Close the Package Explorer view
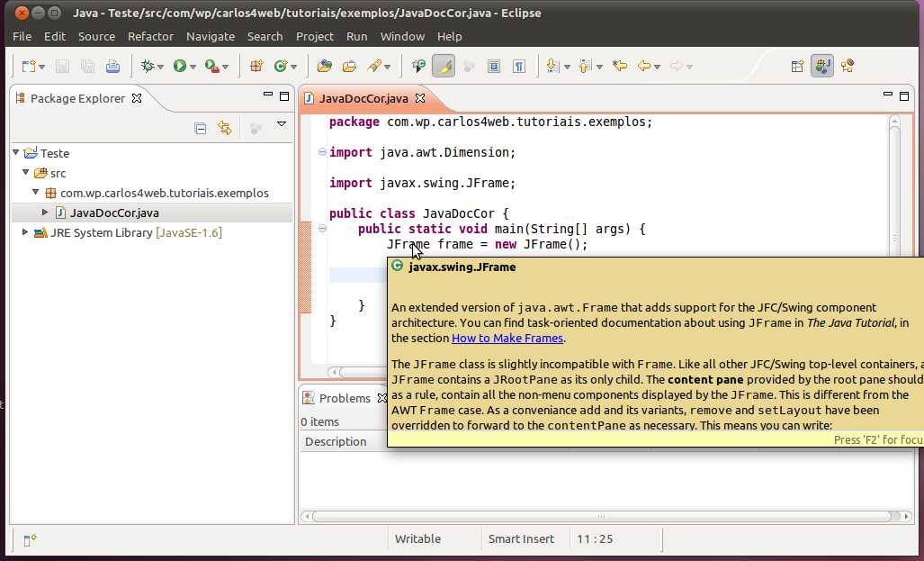924x561 pixels. click(x=137, y=98)
